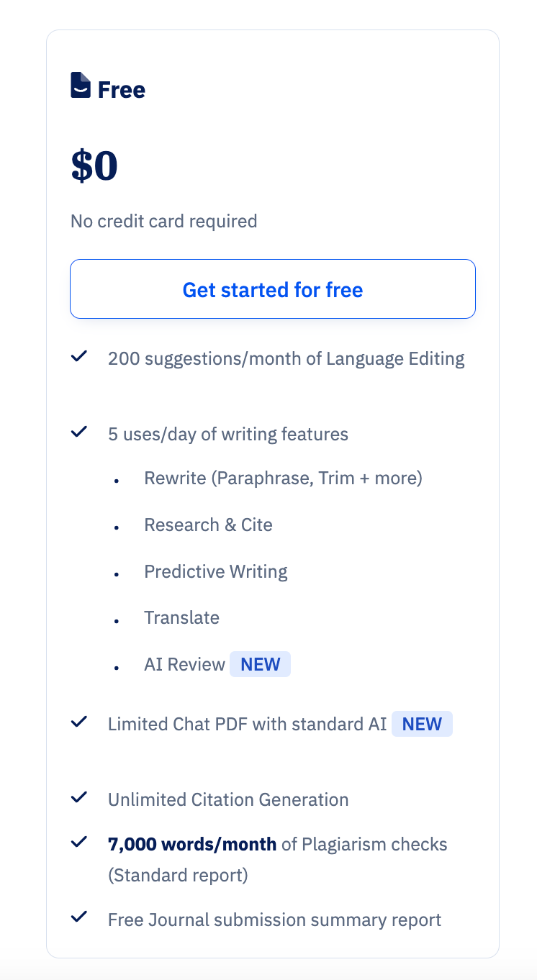Click the Predictive Writing list item
Viewport: 537px width, 980px height.
point(215,571)
